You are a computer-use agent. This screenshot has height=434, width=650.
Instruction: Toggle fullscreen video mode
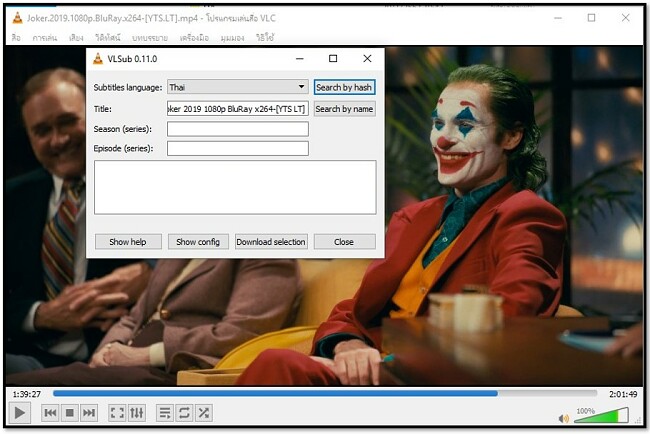click(117, 413)
